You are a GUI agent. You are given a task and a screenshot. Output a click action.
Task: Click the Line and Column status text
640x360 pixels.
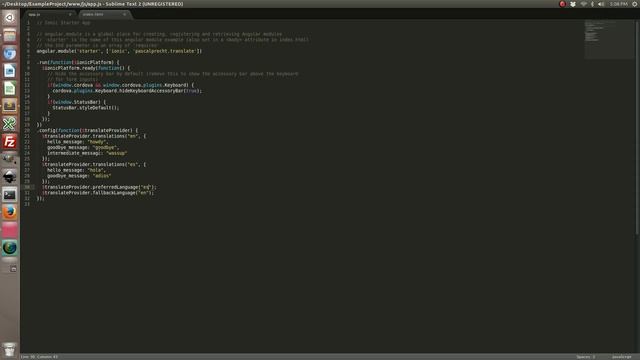(39, 357)
